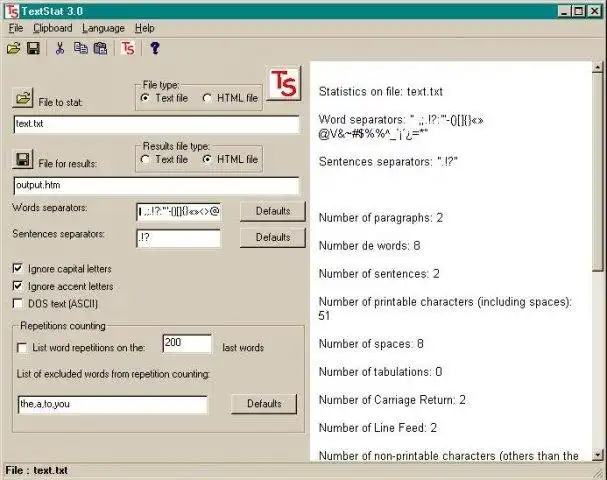Click the output.htm results file field

coord(156,185)
